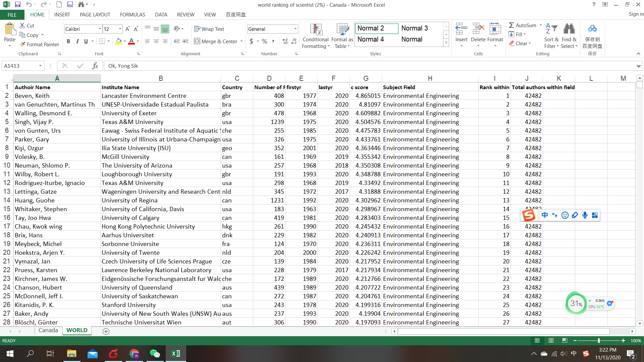The image size is (644, 362).
Task: Click the new sheet plus button
Action: coord(106,331)
